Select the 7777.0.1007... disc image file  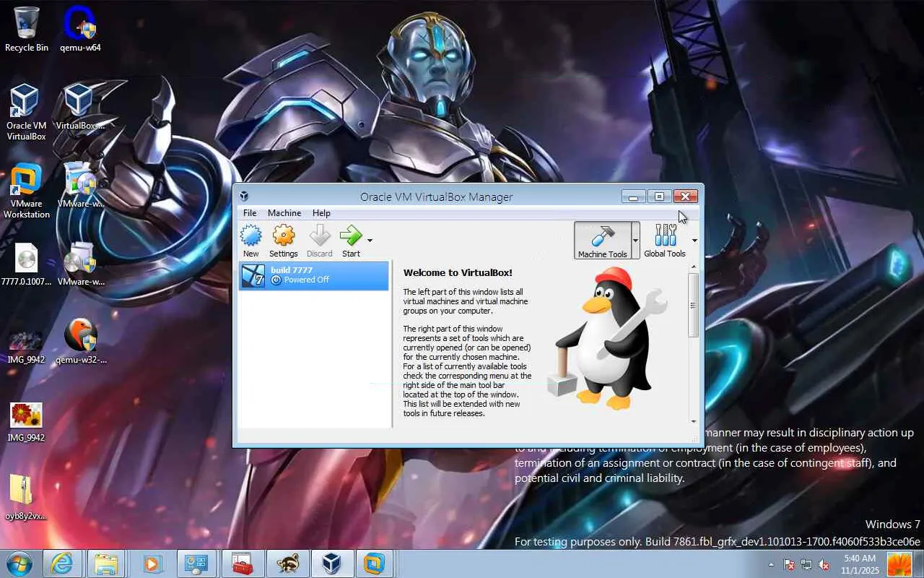click(x=27, y=264)
